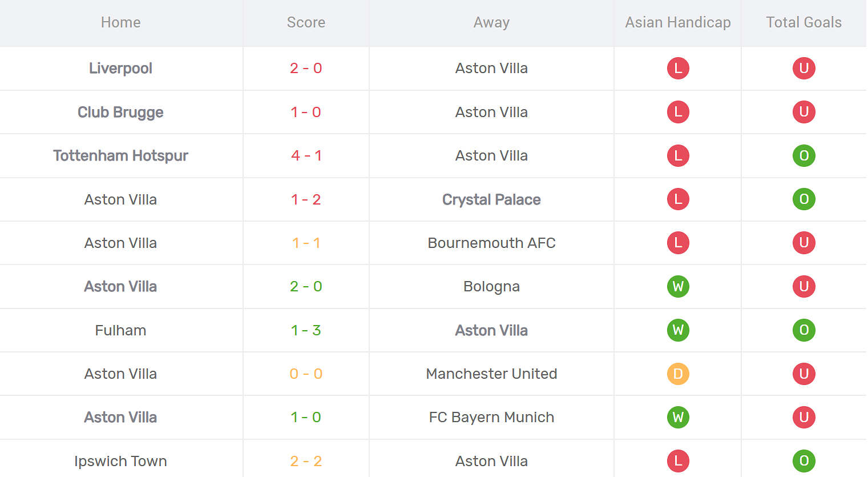
Task: Click the green O badge in the Crystal Palace row
Action: [804, 199]
